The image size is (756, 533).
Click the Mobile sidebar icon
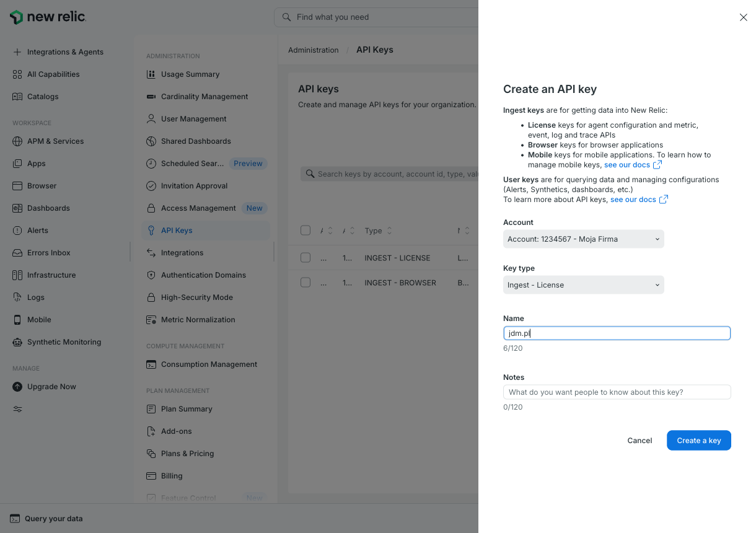pyautogui.click(x=17, y=320)
